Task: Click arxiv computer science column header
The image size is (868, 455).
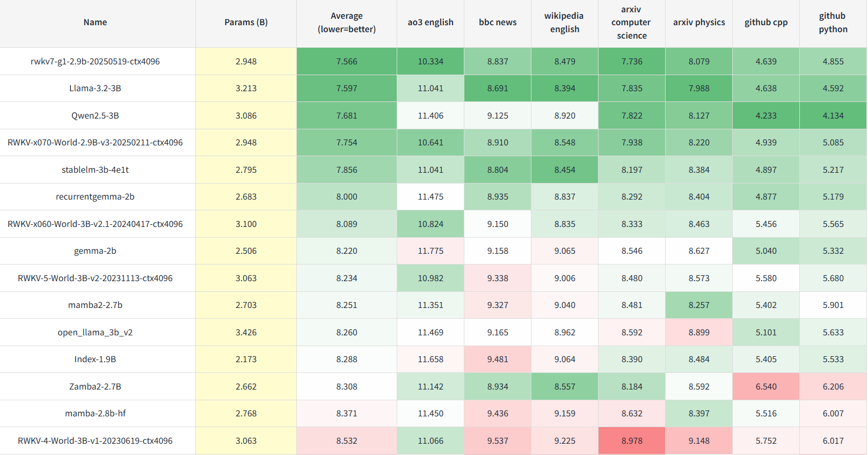Action: click(x=631, y=23)
